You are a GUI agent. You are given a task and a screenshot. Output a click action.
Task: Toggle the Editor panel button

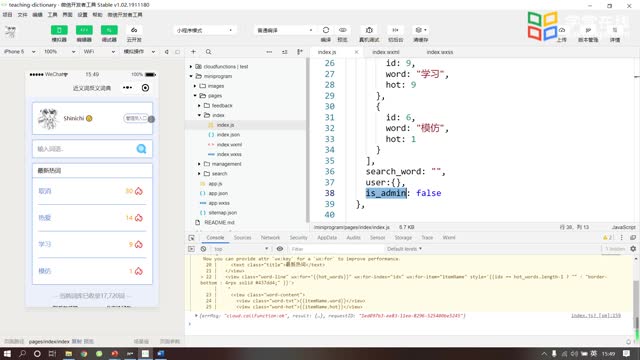click(84, 30)
